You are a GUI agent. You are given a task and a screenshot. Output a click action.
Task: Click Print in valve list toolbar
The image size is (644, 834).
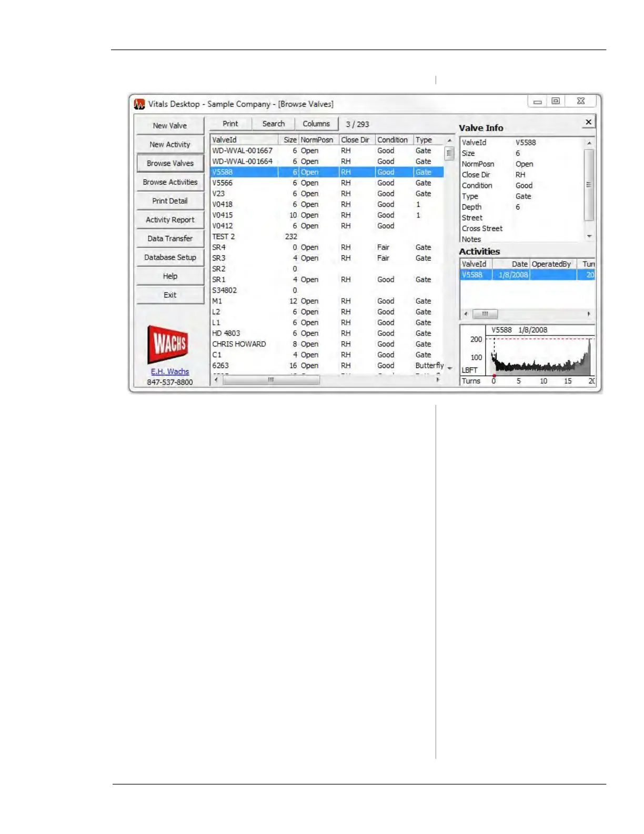[230, 124]
